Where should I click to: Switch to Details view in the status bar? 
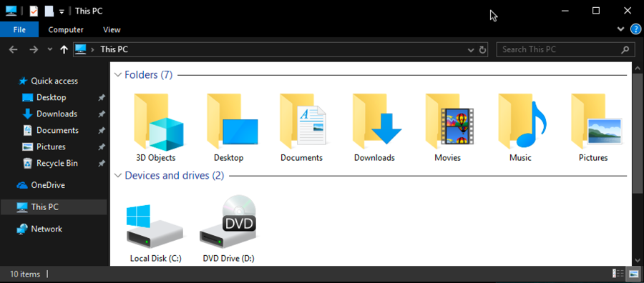[x=618, y=274]
